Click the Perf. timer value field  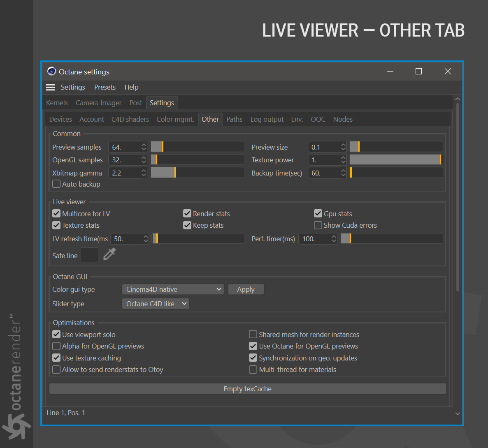pos(314,239)
